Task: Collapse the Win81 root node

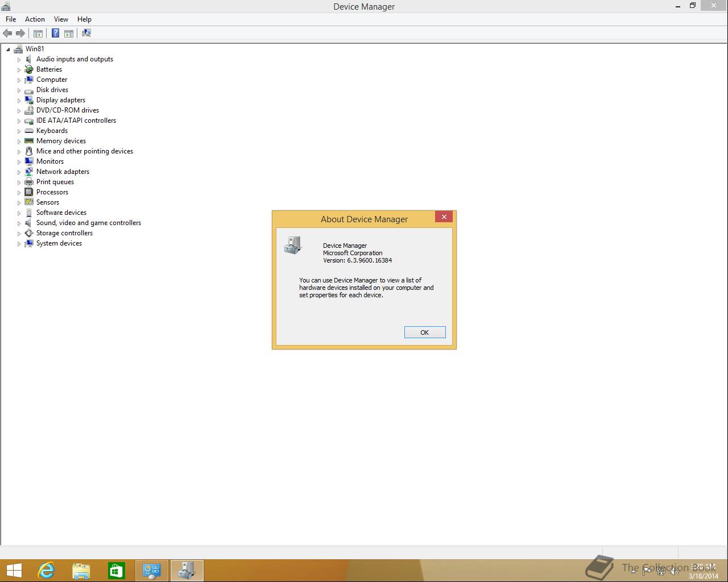Action: click(8, 49)
